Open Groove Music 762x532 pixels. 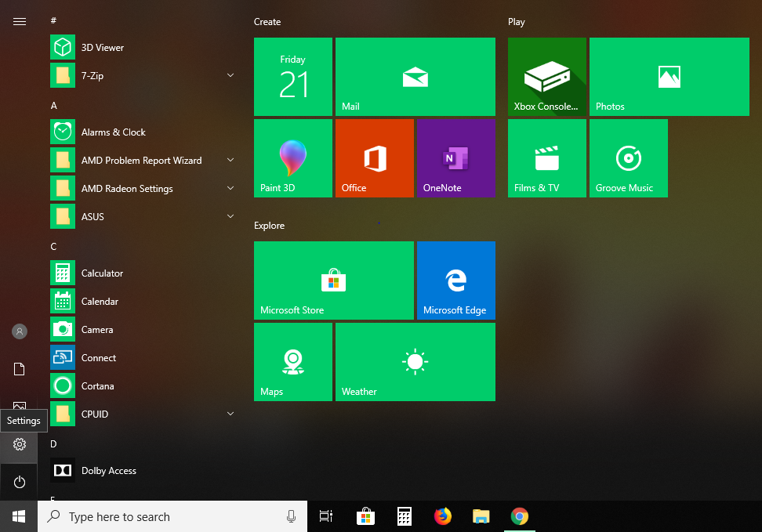[x=628, y=157]
